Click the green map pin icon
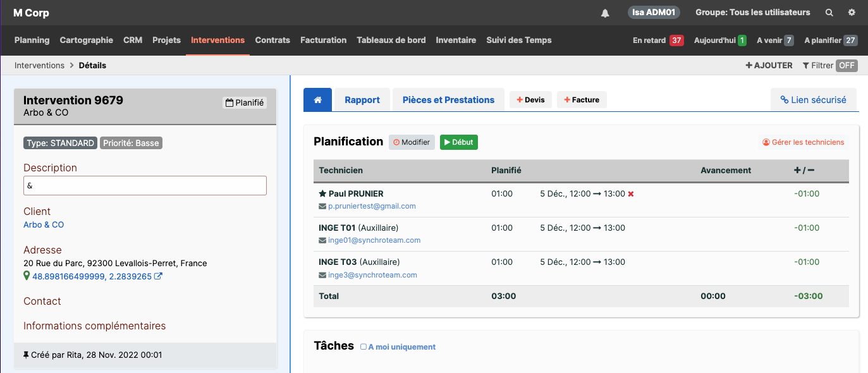The height and width of the screenshot is (373, 868). coord(27,276)
